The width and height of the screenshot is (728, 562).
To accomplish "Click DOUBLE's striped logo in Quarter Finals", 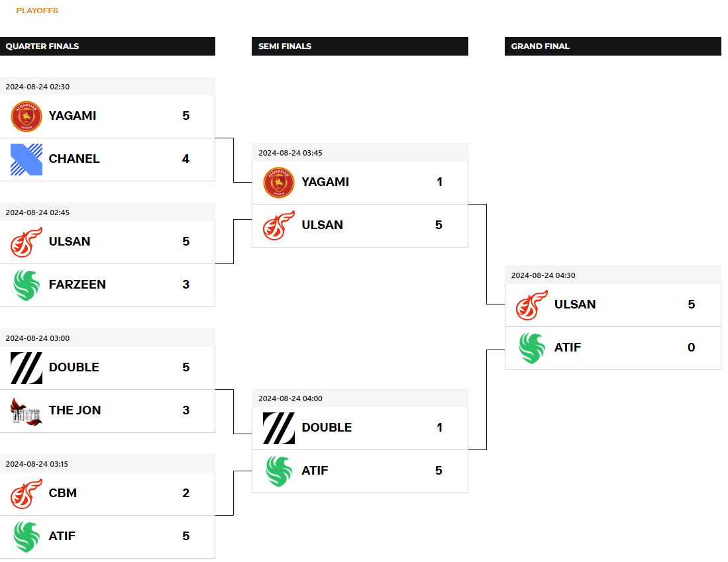I will (26, 368).
